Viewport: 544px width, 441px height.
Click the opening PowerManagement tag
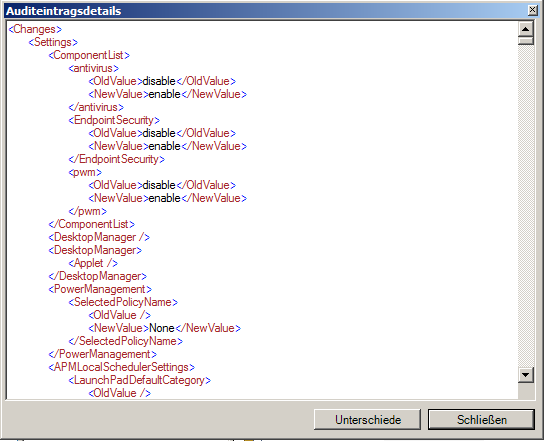[100, 289]
